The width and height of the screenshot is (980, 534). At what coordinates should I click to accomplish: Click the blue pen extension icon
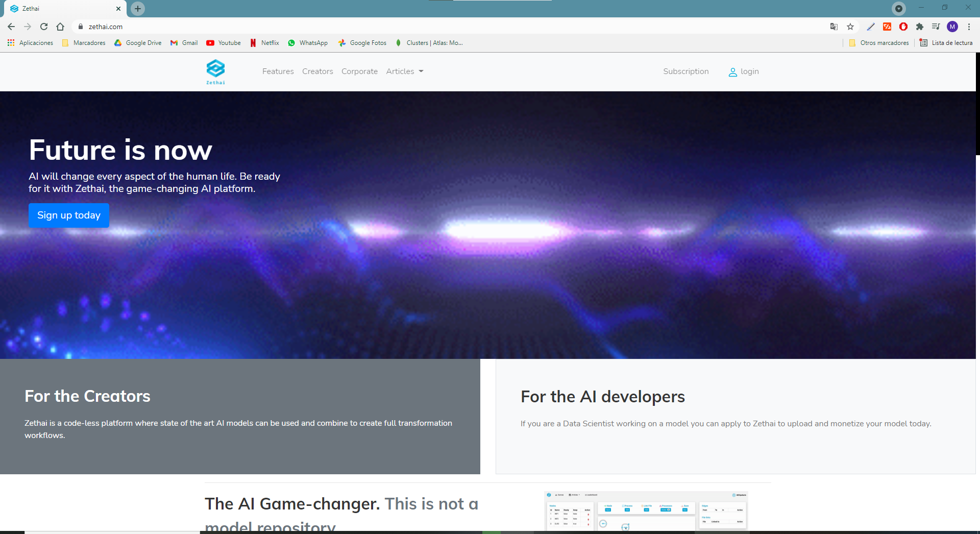click(x=871, y=27)
